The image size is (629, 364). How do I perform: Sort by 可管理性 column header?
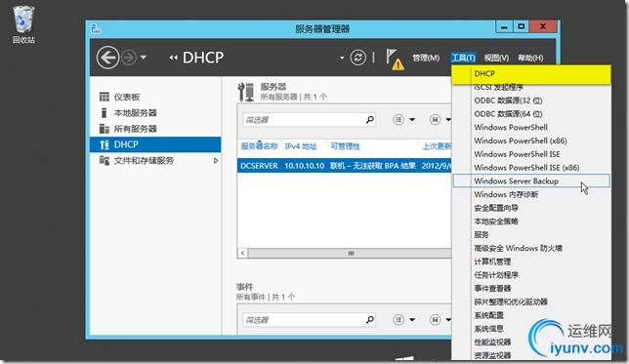345,146
